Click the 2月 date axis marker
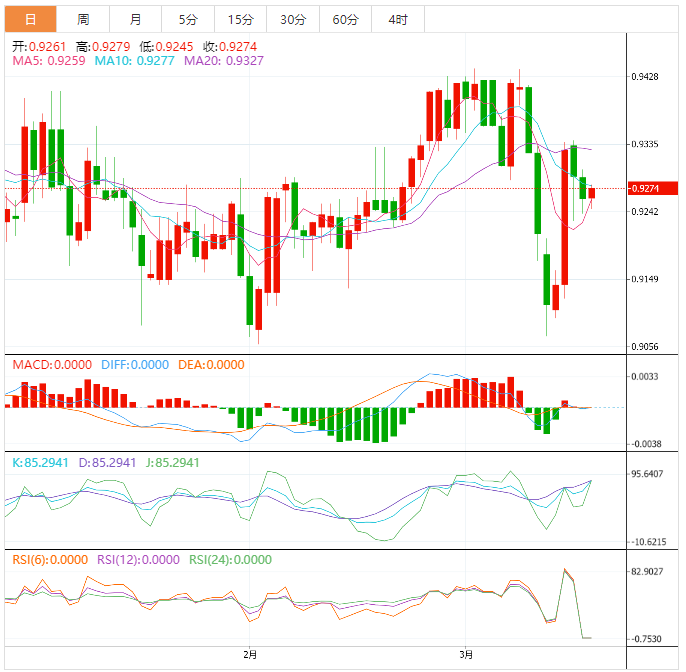686x672 pixels. 250,655
